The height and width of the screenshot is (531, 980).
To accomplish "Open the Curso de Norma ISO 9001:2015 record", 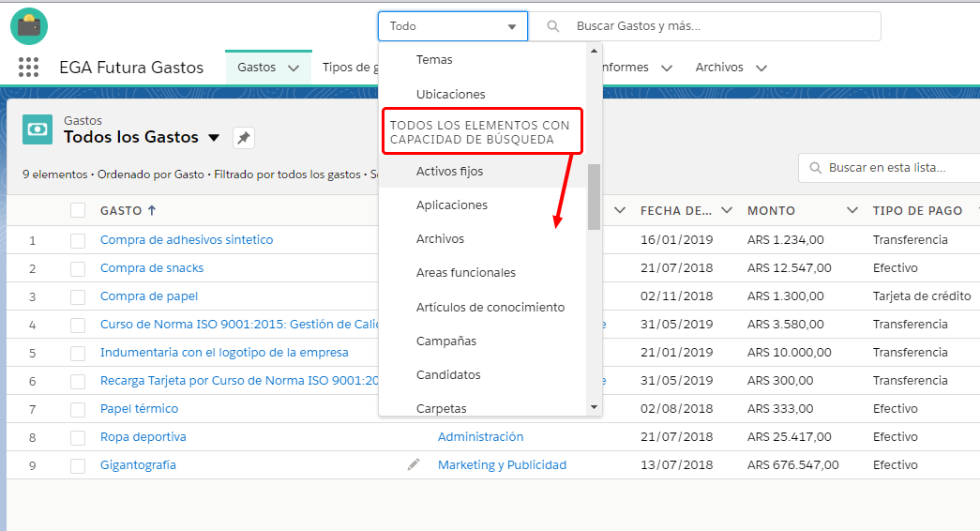I will tap(239, 324).
